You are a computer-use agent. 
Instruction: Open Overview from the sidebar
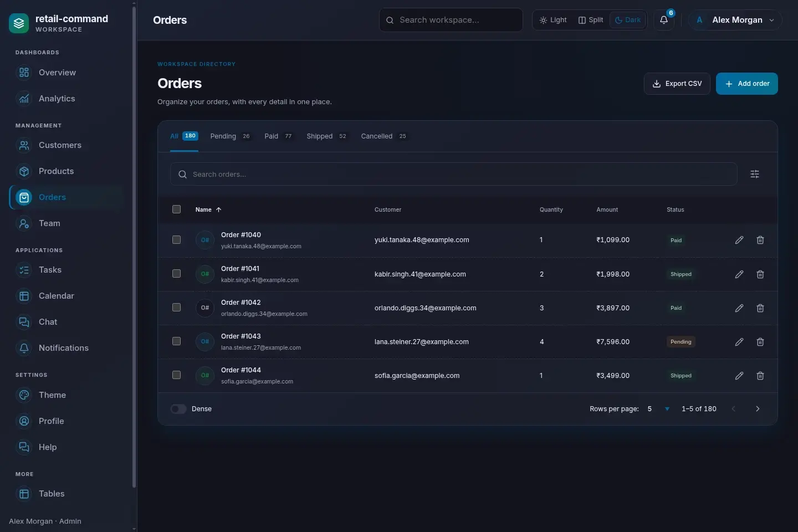[66, 73]
